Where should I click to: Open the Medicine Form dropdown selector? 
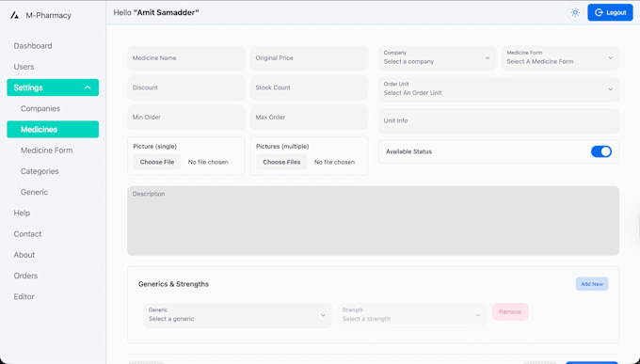pyautogui.click(x=560, y=58)
